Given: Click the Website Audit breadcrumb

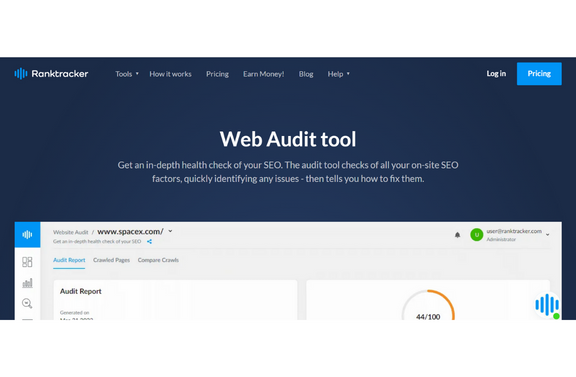Looking at the screenshot, I should 71,232.
